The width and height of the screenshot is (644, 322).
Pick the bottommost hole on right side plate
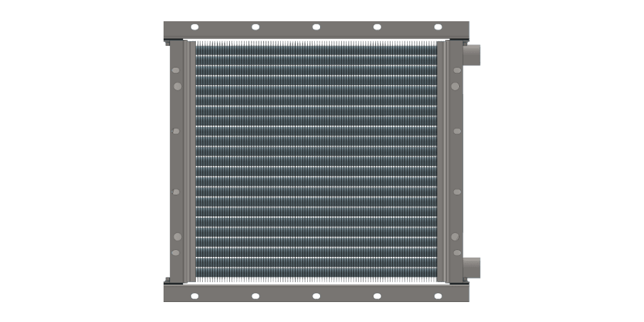456,252
